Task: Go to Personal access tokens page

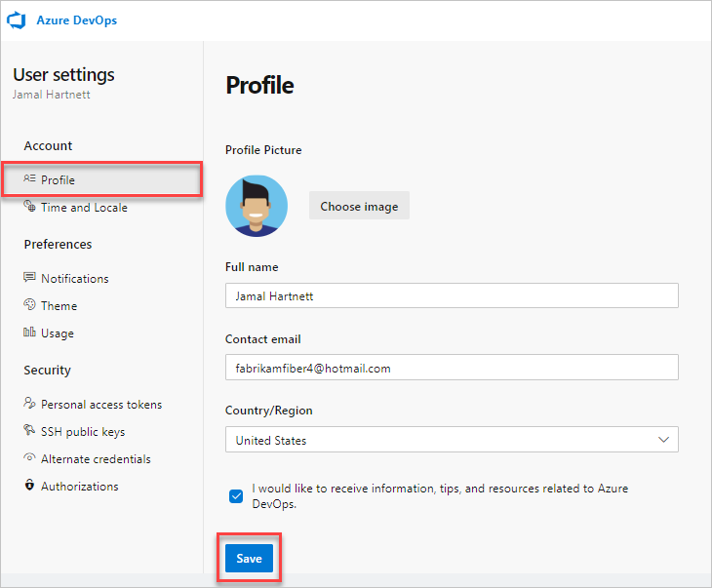Action: point(101,404)
